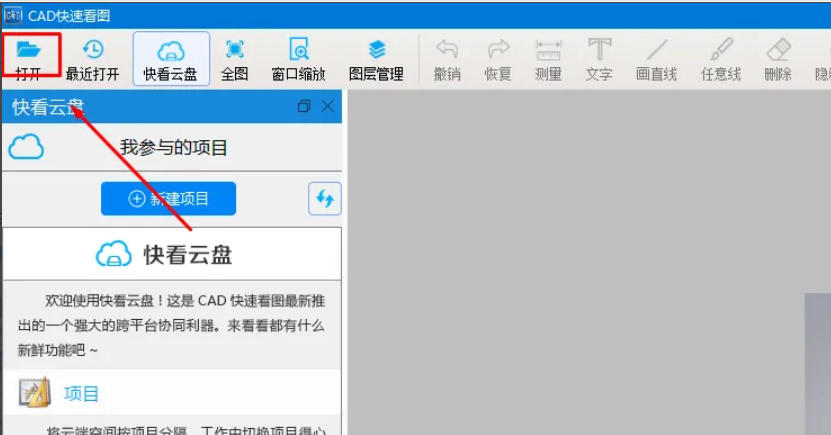Image resolution: width=831 pixels, height=435 pixels.
Task: Click the 撤销 undo icon
Action: click(447, 49)
